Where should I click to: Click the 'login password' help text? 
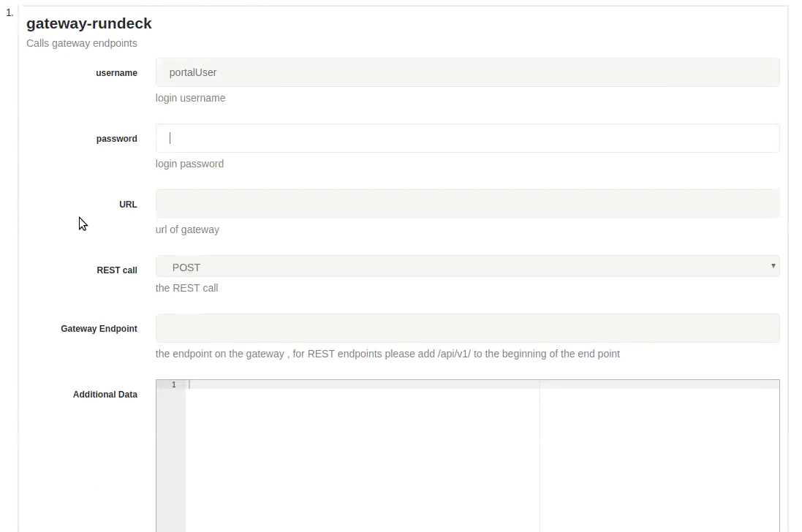coord(190,164)
